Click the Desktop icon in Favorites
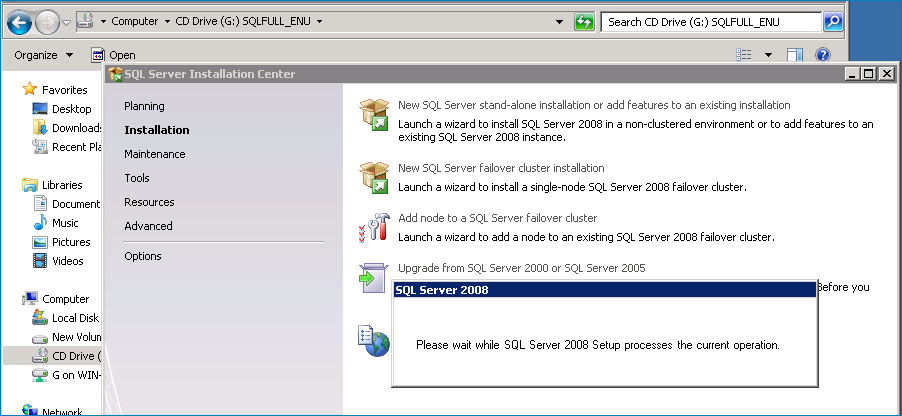This screenshot has height=416, width=902. (40, 109)
